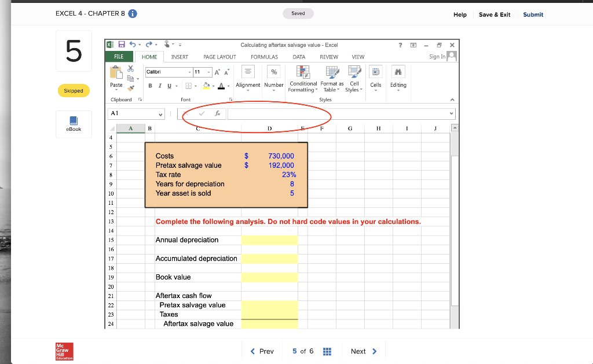Select the Fill Color bucket icon
This screenshot has height=364, width=593.
point(206,86)
